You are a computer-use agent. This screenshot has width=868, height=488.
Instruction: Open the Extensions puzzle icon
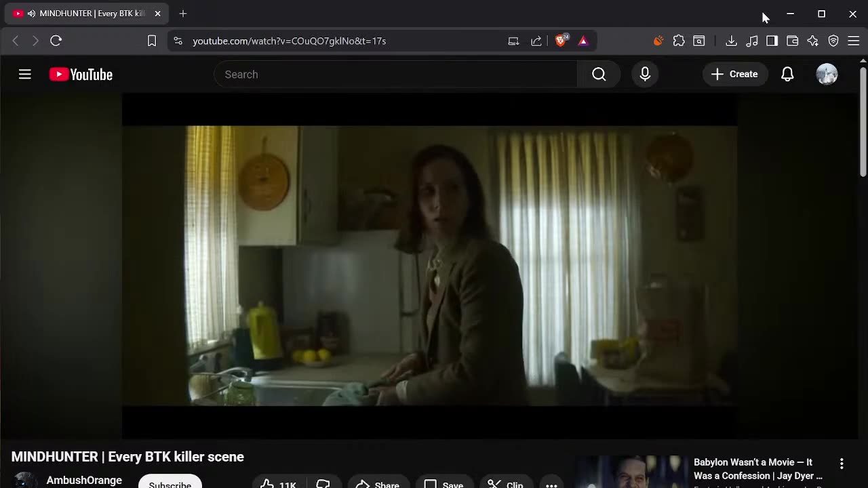pos(679,41)
